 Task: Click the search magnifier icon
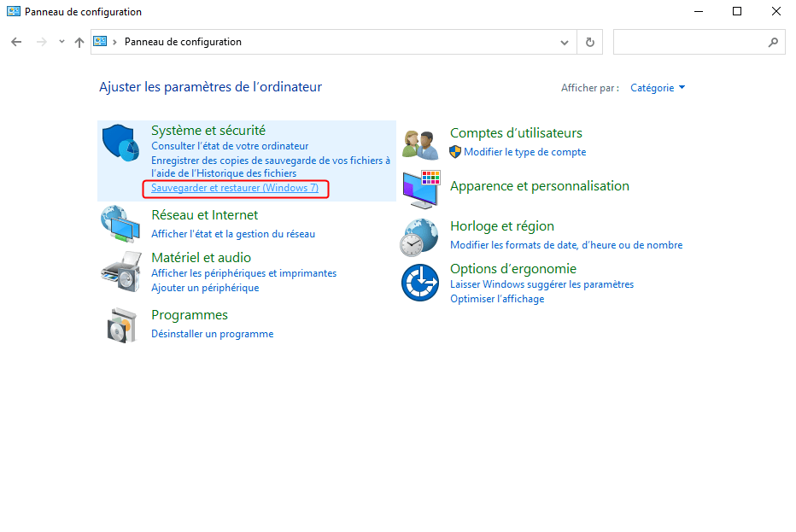tap(773, 42)
